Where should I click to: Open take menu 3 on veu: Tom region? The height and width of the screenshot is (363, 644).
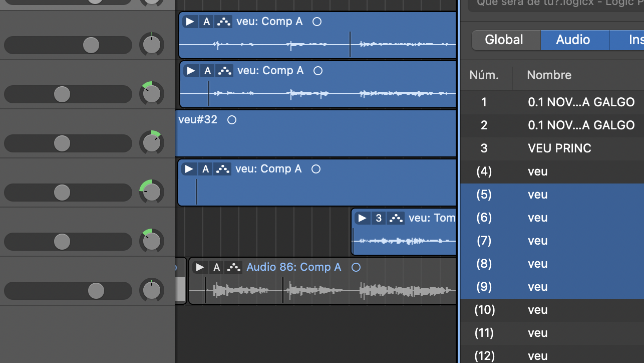point(379,218)
